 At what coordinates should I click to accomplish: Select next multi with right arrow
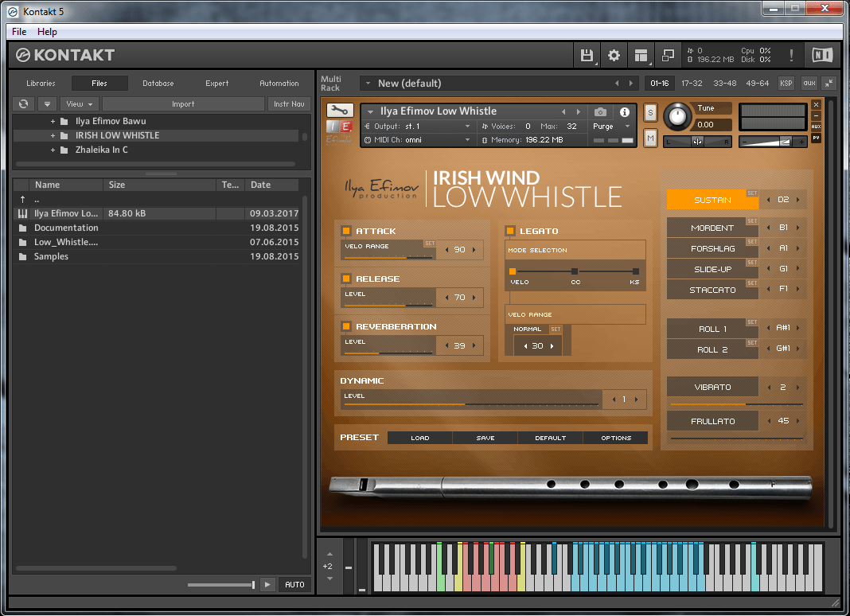631,83
